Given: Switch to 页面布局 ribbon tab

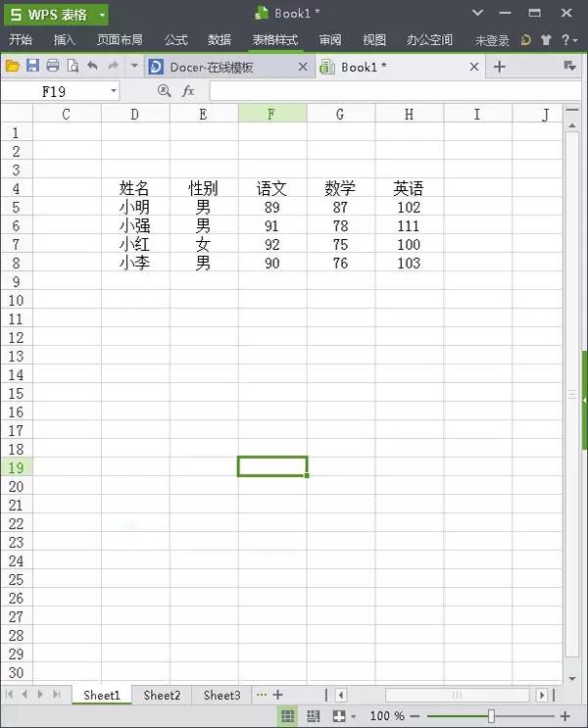Looking at the screenshot, I should (x=120, y=40).
